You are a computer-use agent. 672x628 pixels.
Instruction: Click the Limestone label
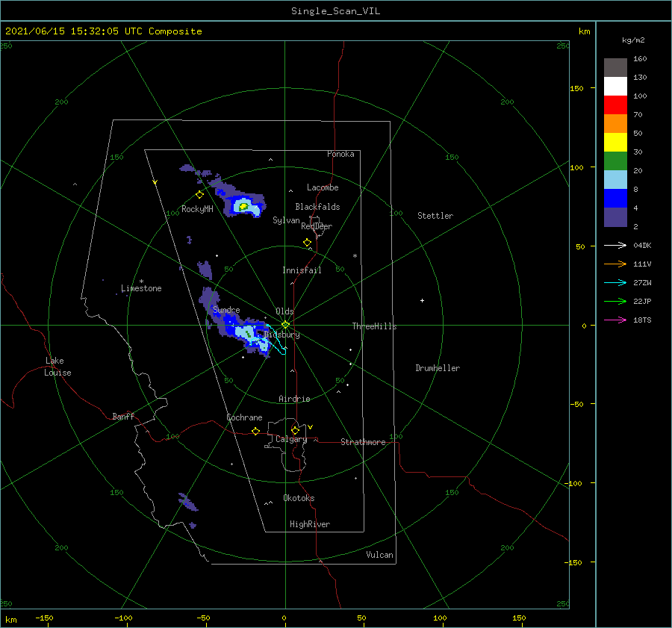141,288
